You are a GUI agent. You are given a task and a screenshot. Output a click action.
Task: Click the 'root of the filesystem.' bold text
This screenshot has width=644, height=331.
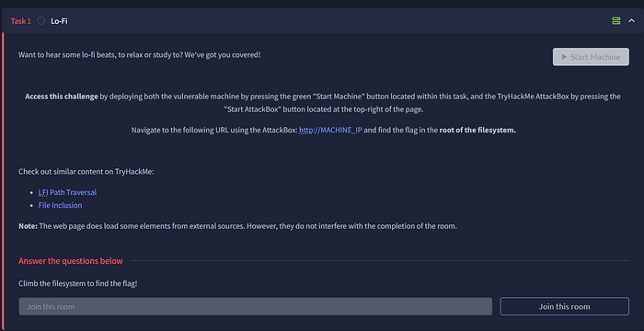(477, 131)
